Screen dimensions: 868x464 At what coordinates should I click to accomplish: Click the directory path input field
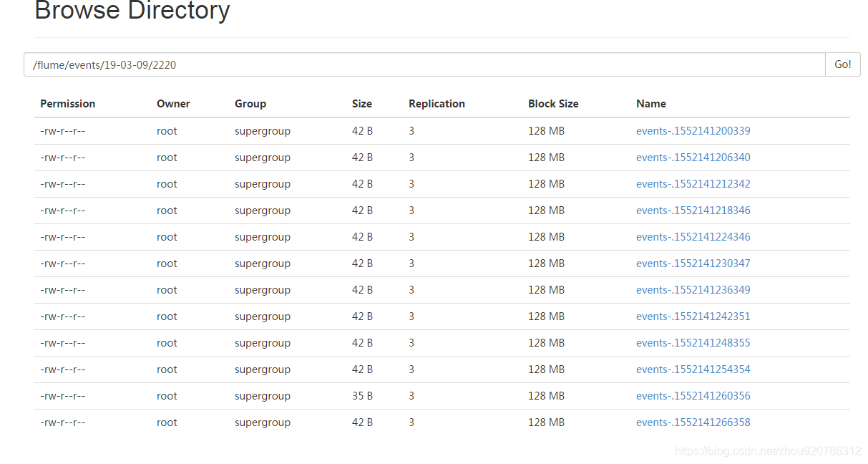tap(425, 64)
